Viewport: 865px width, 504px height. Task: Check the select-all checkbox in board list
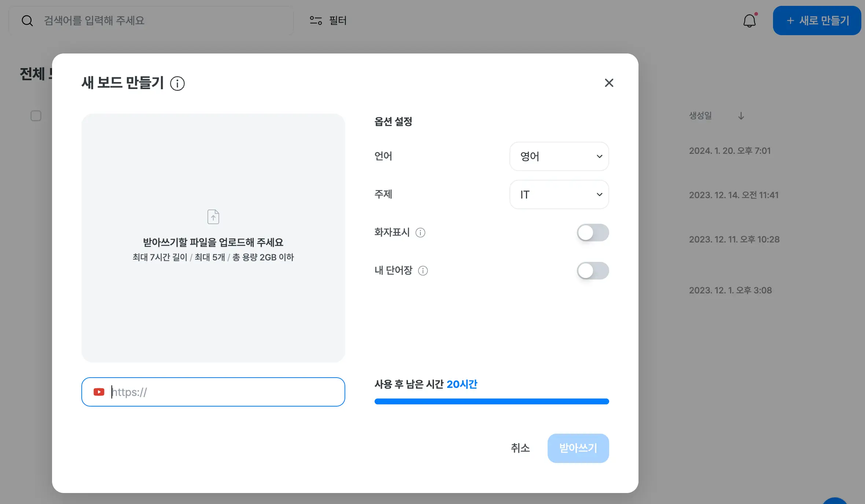[x=36, y=116]
